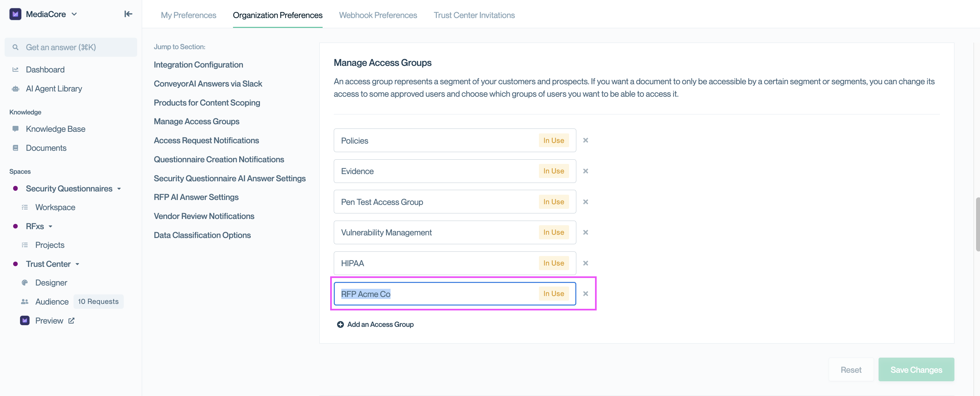
Task: Click the AI Agent Library robot icon
Action: click(16, 89)
